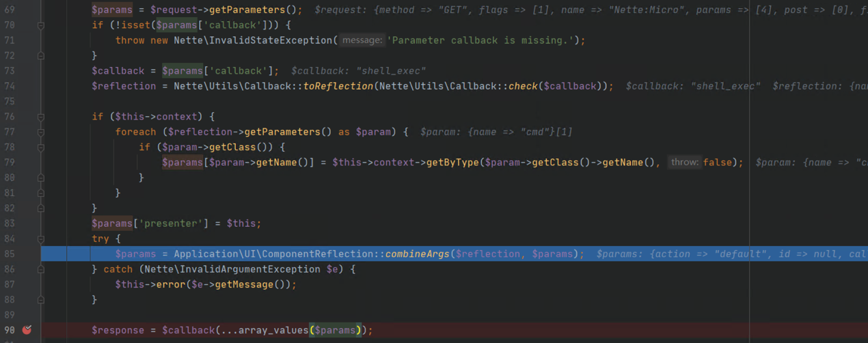Fold the foreach loop at line 77
868x343 pixels.
[x=41, y=132]
